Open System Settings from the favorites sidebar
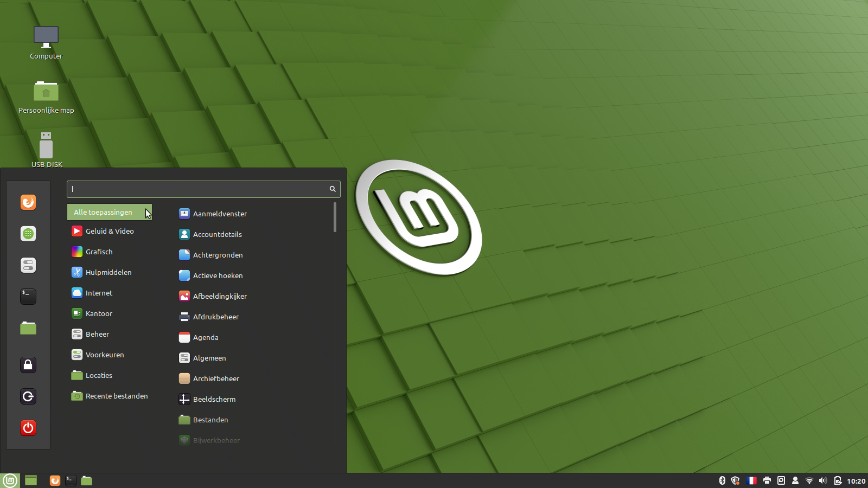Viewport: 868px width, 488px height. 28,265
